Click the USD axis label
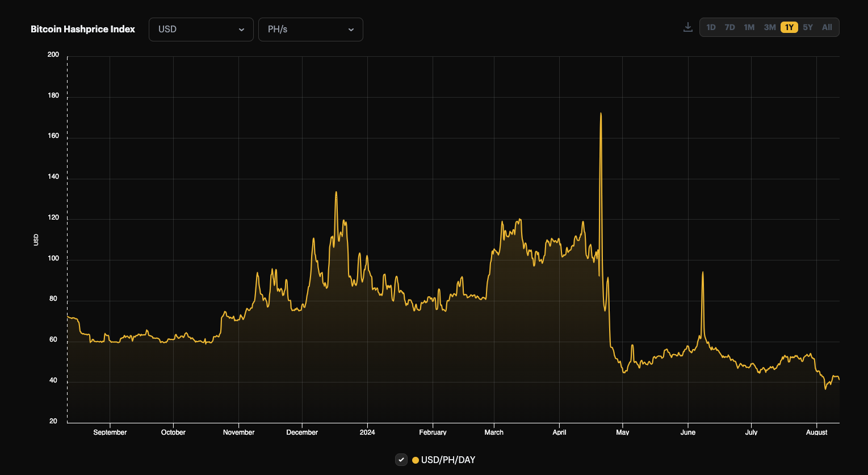Screen dimensions: 868x475 coord(36,240)
